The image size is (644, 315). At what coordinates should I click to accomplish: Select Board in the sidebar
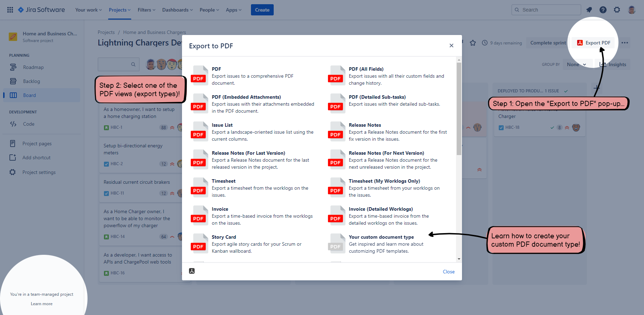[x=42, y=95]
